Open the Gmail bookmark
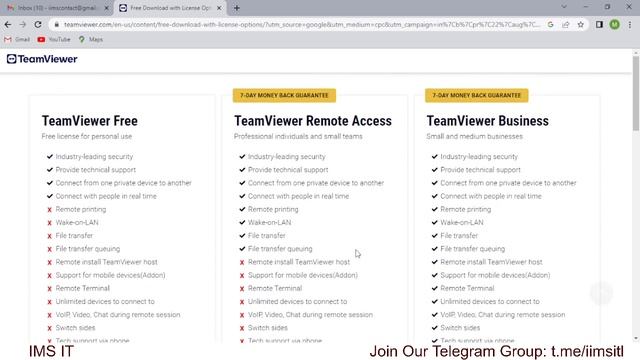This screenshot has width=640, height=360. [17, 39]
